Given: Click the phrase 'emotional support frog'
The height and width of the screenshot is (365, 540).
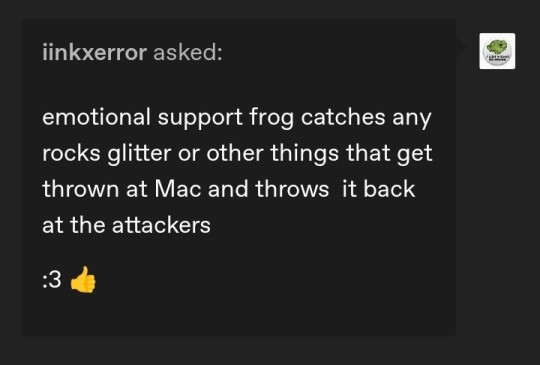Looking at the screenshot, I should (x=168, y=118).
